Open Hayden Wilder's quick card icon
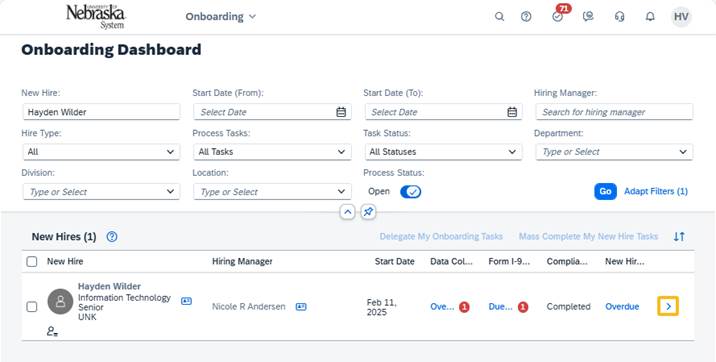This screenshot has height=362, width=716. coord(186,301)
